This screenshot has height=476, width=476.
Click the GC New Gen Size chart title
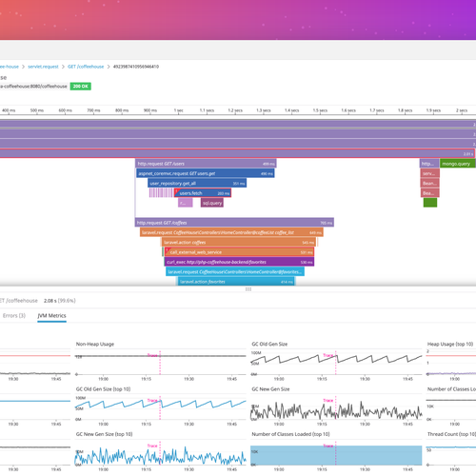click(x=270, y=389)
